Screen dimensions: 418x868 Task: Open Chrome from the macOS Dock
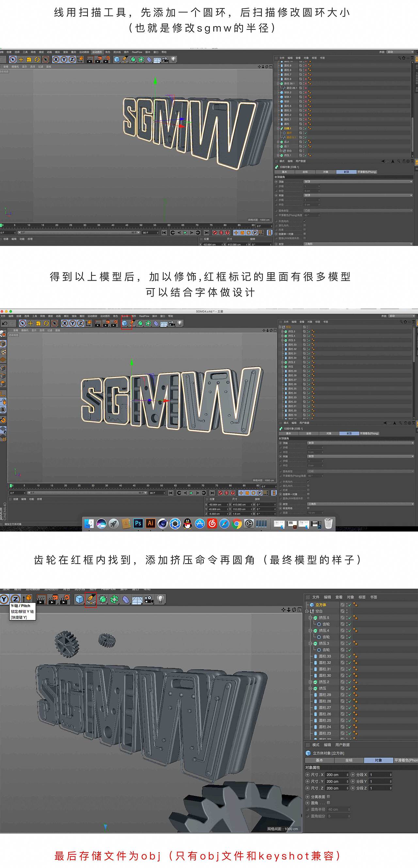236,523
